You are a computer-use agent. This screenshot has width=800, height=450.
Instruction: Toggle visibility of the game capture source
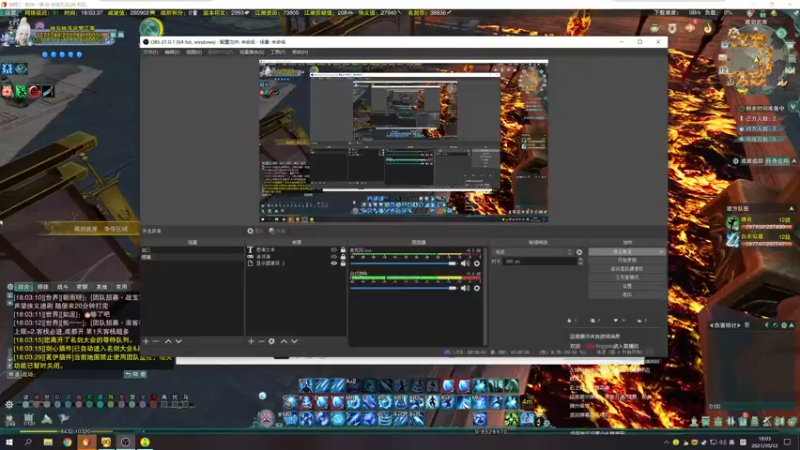334,257
